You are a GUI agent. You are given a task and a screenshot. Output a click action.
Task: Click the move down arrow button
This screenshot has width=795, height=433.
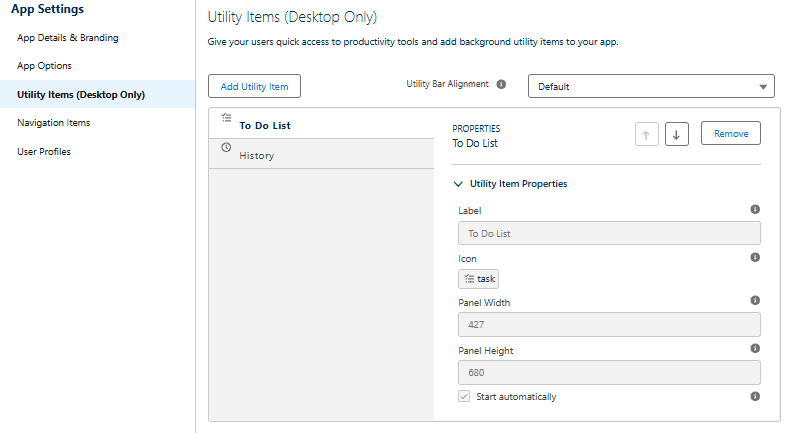677,135
